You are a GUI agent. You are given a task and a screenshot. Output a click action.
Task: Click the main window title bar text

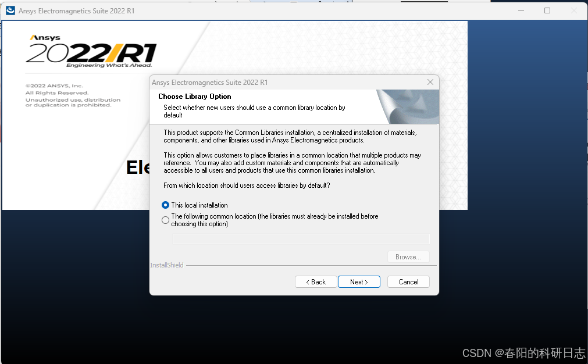pyautogui.click(x=77, y=11)
